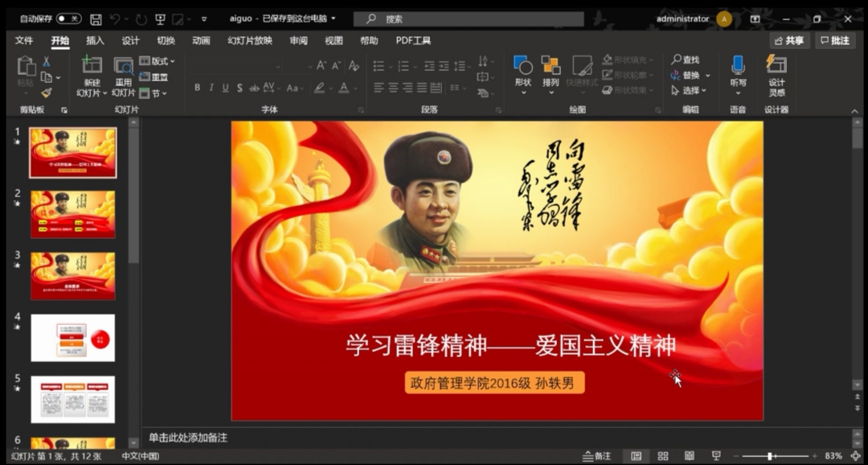Increase the font size
The height and width of the screenshot is (465, 868).
point(321,66)
